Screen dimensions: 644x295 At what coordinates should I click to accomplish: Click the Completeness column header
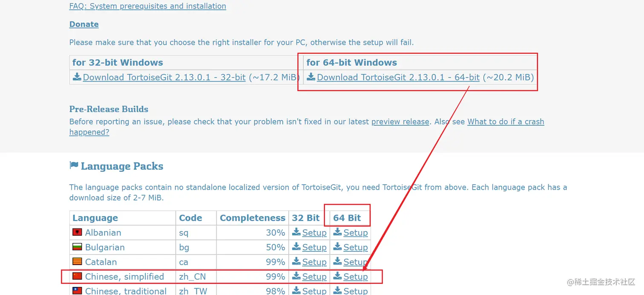[253, 218]
